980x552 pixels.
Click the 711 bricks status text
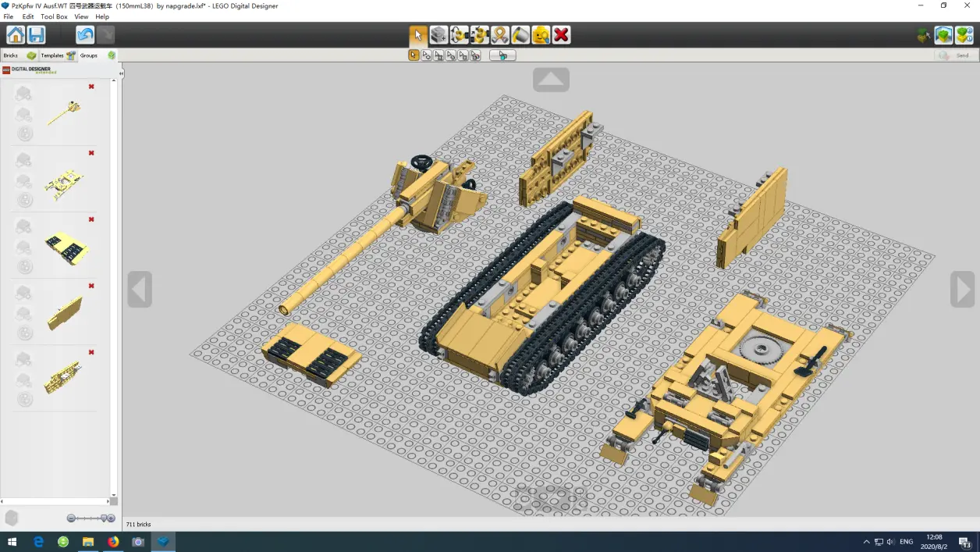138,525
